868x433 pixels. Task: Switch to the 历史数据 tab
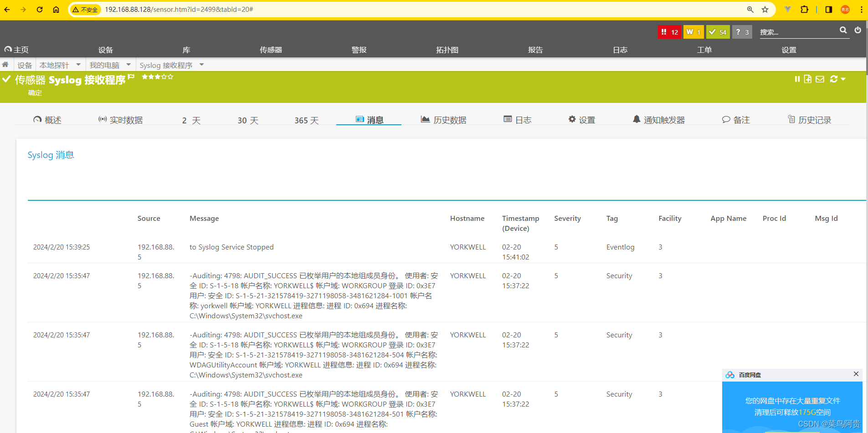coord(443,120)
